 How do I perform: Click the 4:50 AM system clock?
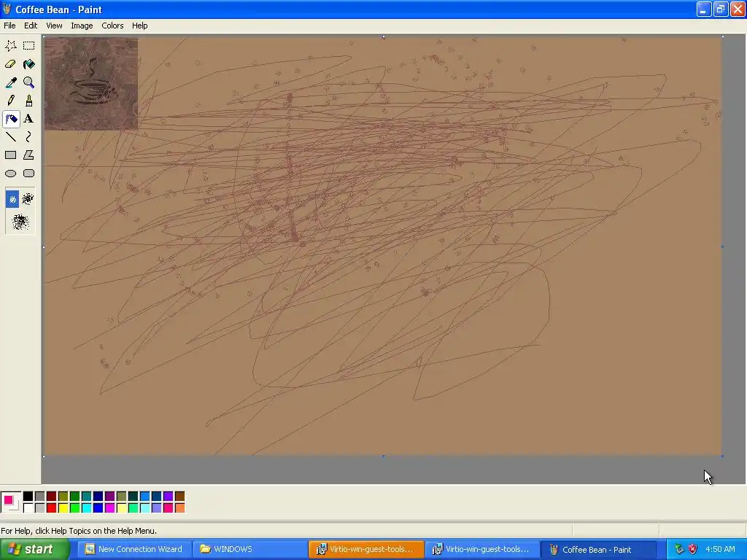point(720,549)
